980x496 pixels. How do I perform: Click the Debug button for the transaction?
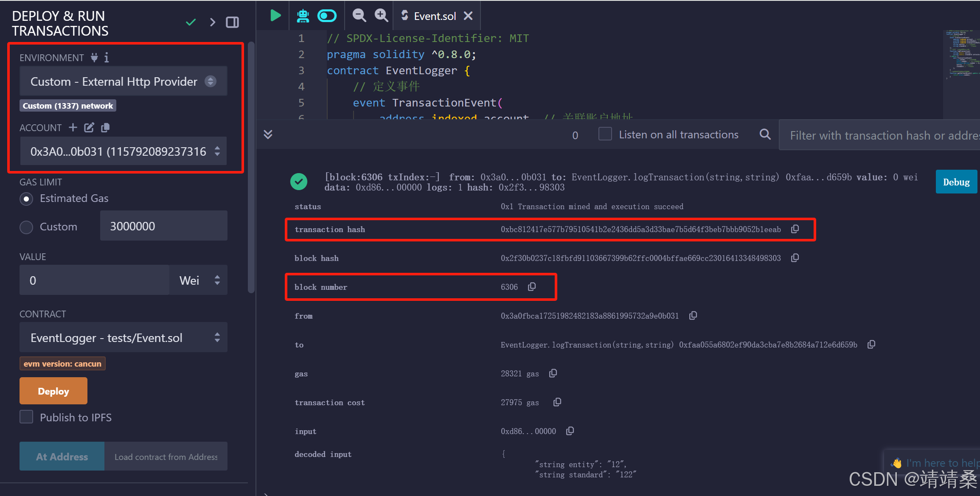[x=956, y=182]
